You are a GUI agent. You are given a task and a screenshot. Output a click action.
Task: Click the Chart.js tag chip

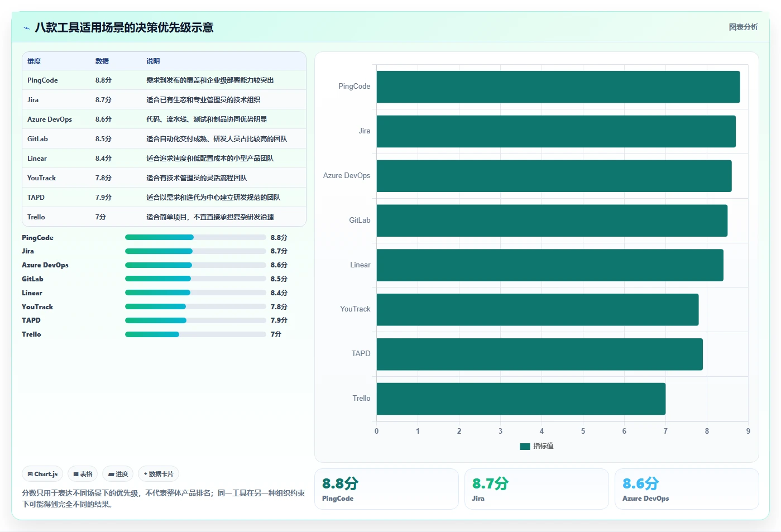click(x=42, y=474)
